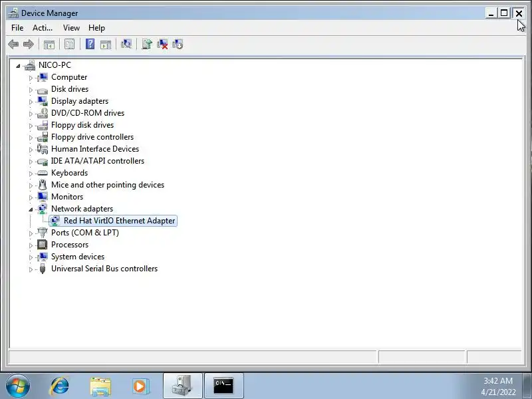Click the System devices icon
This screenshot has height=399, width=532.
pos(43,257)
